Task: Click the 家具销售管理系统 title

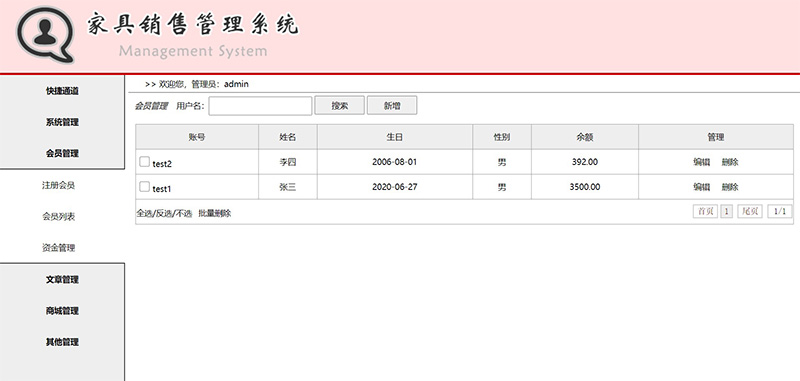Action: point(192,23)
